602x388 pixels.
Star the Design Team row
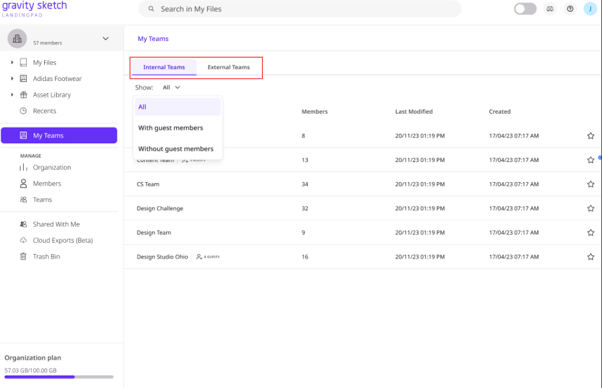[x=590, y=232]
